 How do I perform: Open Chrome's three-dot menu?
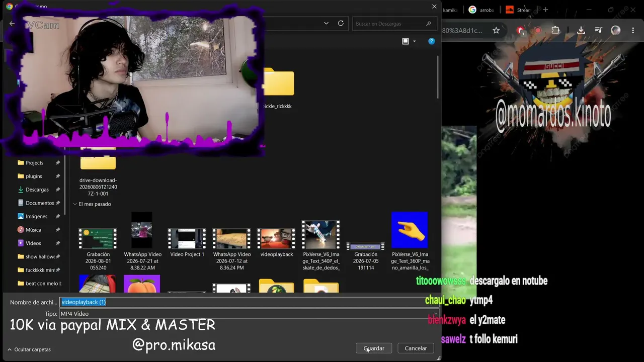pos(632,30)
